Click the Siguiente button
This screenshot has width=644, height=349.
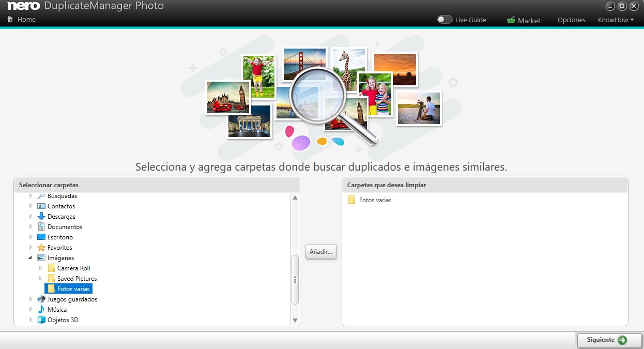point(609,340)
